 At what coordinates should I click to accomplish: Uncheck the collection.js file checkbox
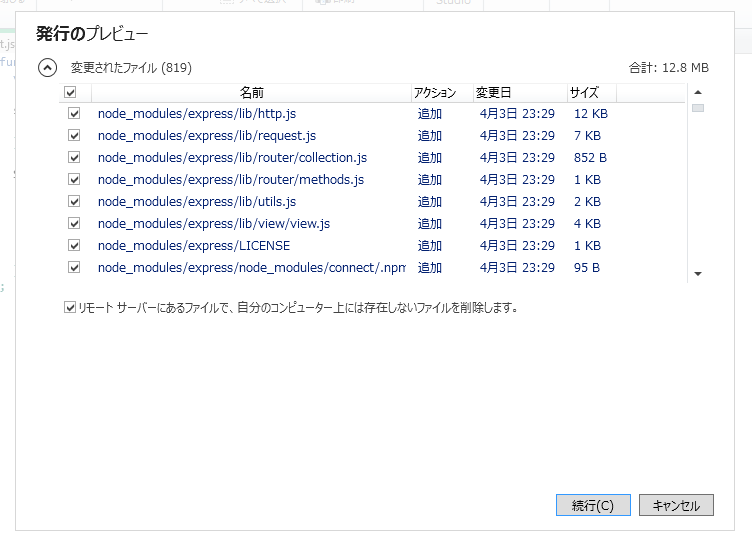coord(74,157)
